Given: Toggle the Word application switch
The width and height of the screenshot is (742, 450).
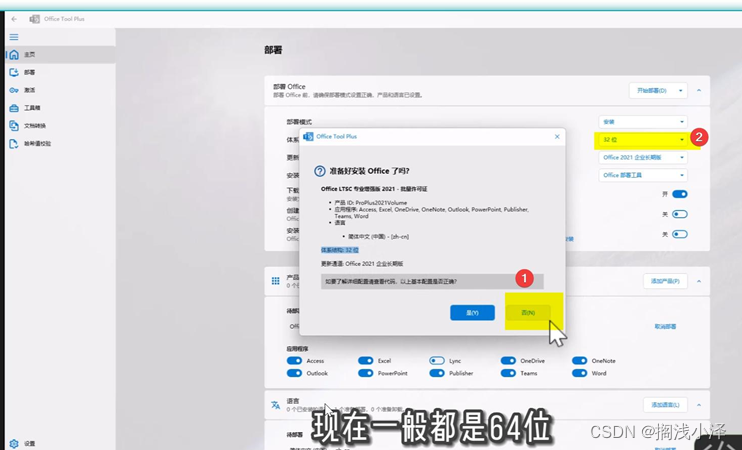Looking at the screenshot, I should 579,373.
